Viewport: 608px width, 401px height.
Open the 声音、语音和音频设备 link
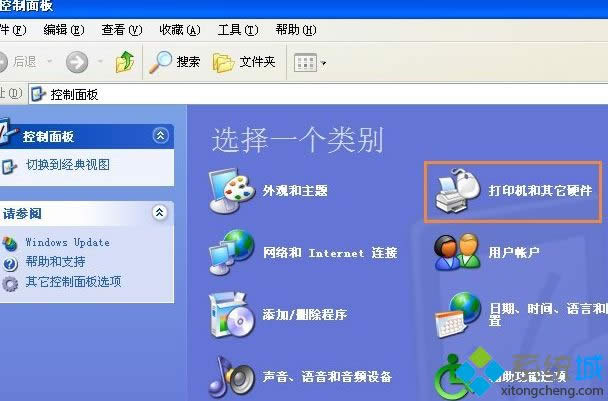(x=327, y=377)
